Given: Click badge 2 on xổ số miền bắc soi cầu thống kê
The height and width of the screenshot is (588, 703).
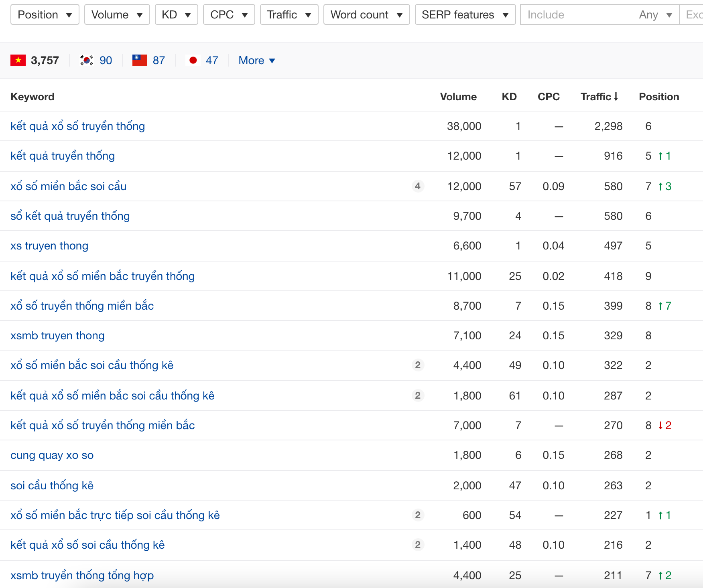Looking at the screenshot, I should pyautogui.click(x=418, y=365).
